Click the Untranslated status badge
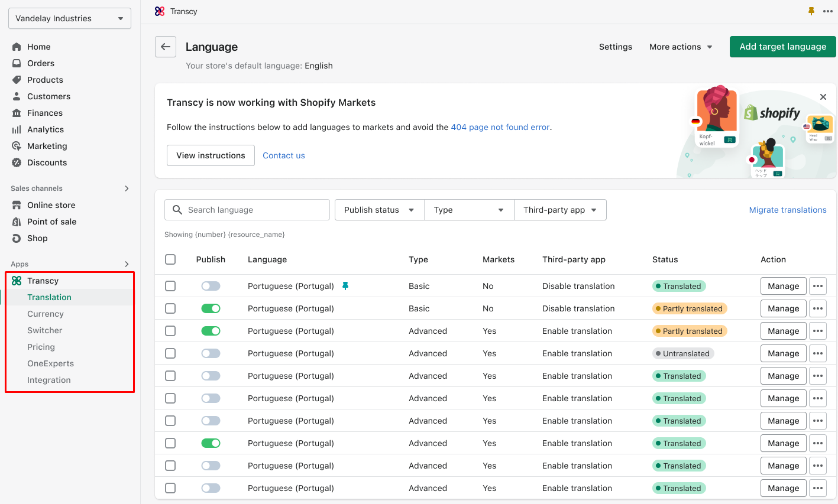The image size is (838, 504). point(683,353)
